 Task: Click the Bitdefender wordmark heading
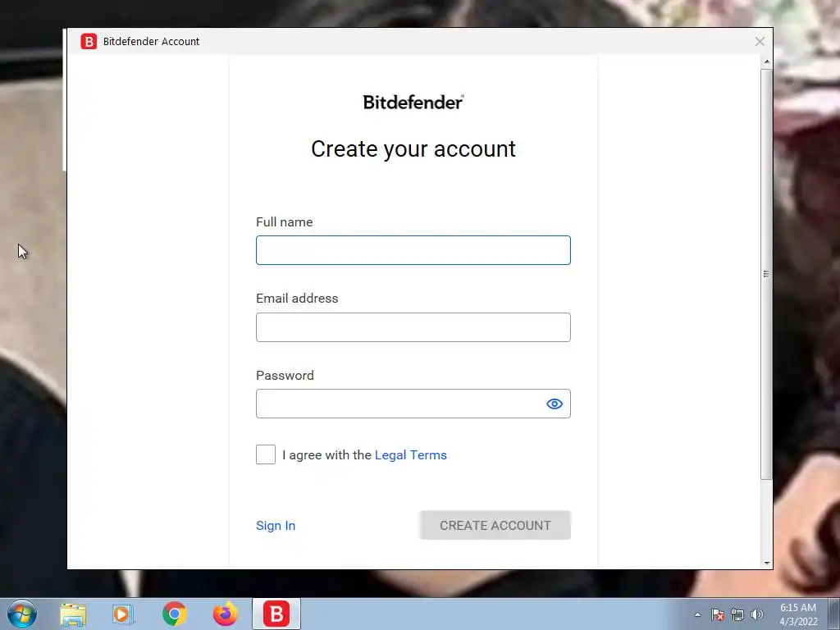click(x=413, y=102)
